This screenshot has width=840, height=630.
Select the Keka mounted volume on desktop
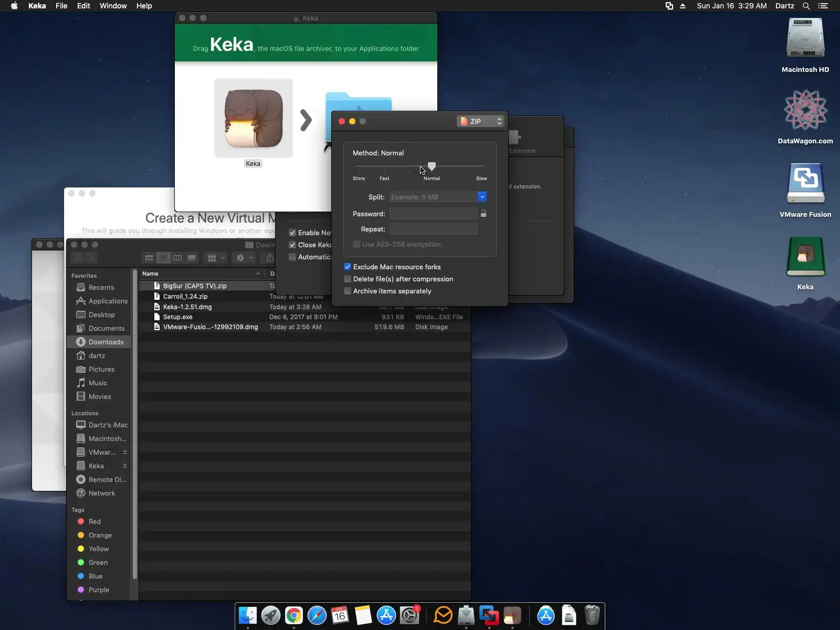pos(805,257)
